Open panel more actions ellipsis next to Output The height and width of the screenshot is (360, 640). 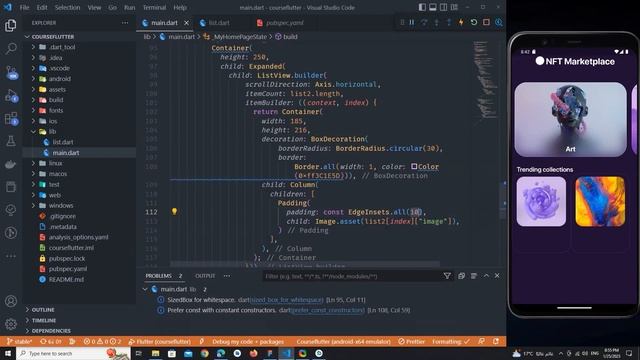(227, 276)
